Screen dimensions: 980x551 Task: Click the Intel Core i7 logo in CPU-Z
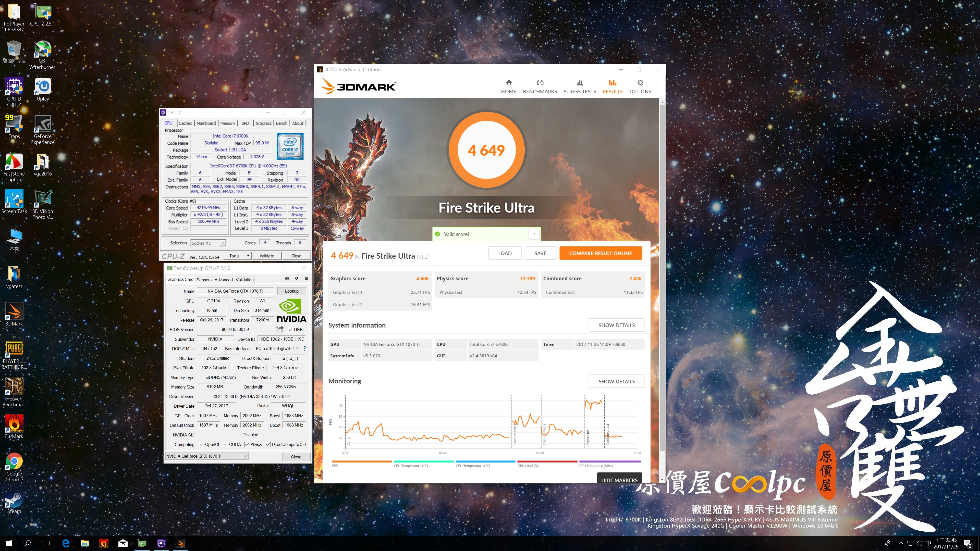(x=290, y=146)
